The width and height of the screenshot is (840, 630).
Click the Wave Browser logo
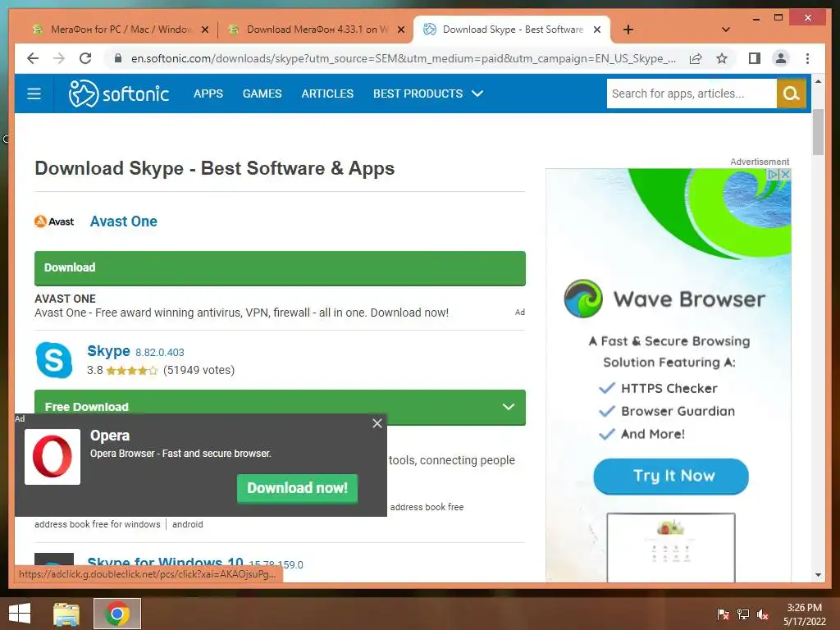pyautogui.click(x=583, y=299)
